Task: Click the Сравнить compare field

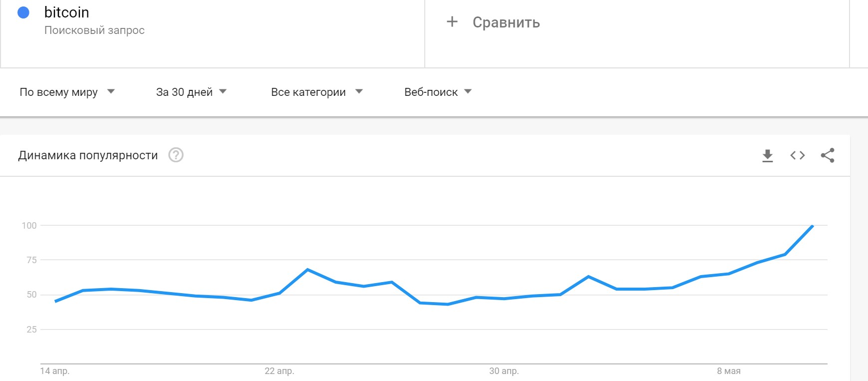Action: (637, 33)
